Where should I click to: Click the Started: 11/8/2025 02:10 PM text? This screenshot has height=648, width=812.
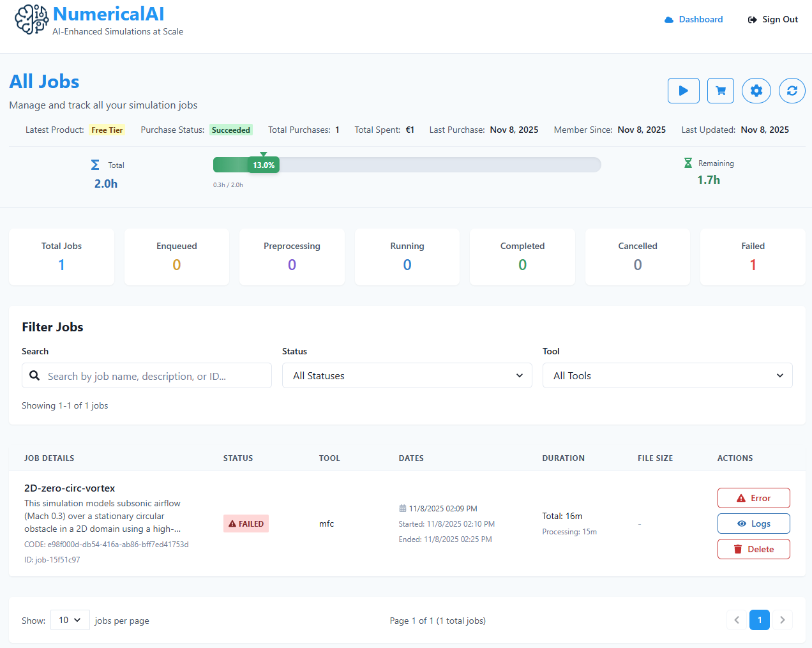[447, 524]
